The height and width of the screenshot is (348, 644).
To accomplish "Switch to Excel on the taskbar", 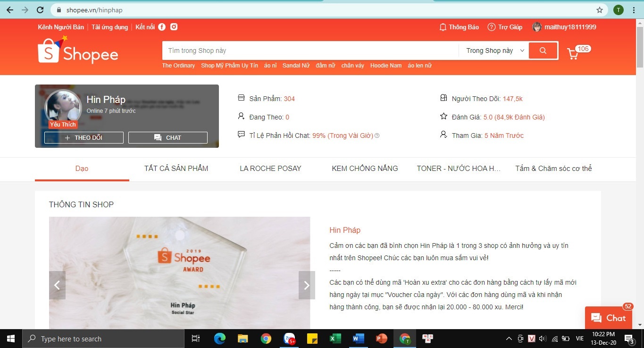I will (x=335, y=339).
